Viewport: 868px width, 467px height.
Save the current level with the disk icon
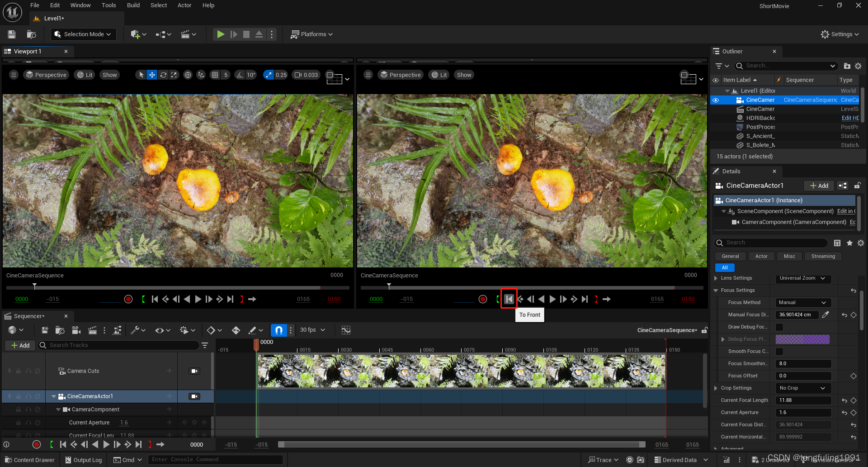(x=12, y=34)
